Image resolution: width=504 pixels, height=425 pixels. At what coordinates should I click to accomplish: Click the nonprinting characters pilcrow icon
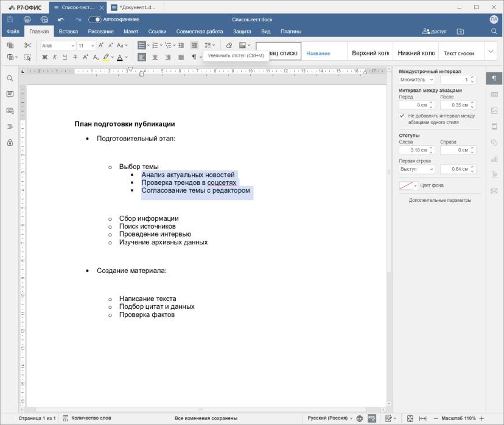(194, 57)
